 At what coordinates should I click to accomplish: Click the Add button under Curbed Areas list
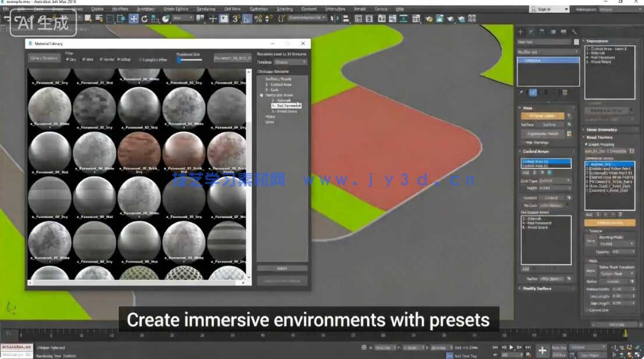(x=525, y=173)
